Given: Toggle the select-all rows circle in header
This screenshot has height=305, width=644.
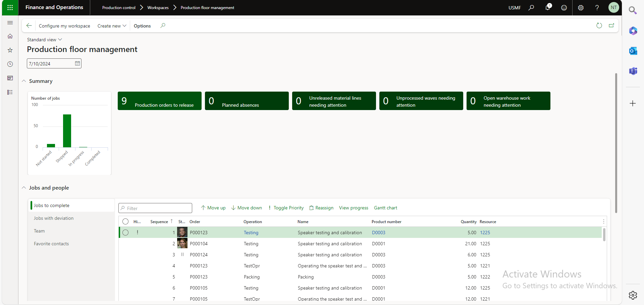Looking at the screenshot, I should pyautogui.click(x=125, y=221).
